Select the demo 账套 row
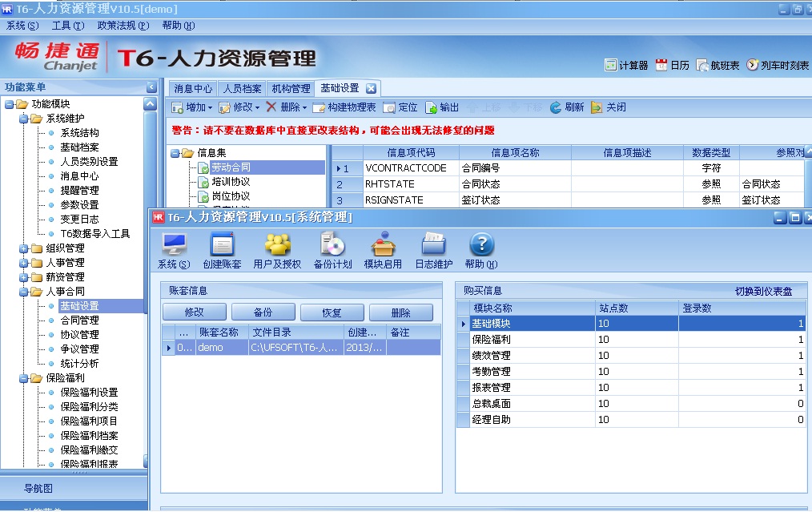 [302, 348]
